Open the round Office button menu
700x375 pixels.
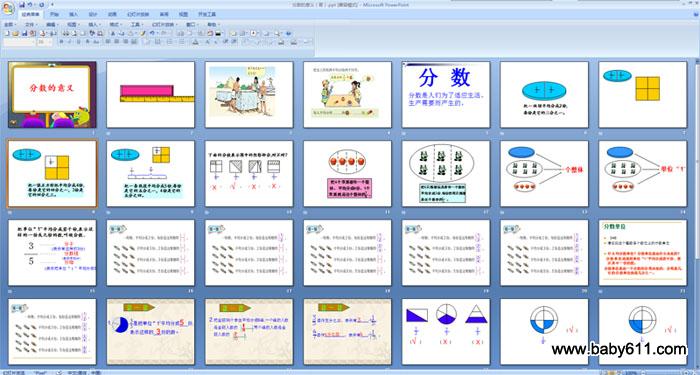coord(8,8)
